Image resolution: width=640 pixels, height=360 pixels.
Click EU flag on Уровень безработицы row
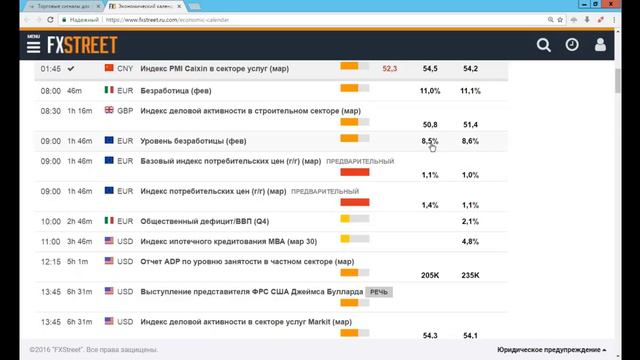(109, 140)
